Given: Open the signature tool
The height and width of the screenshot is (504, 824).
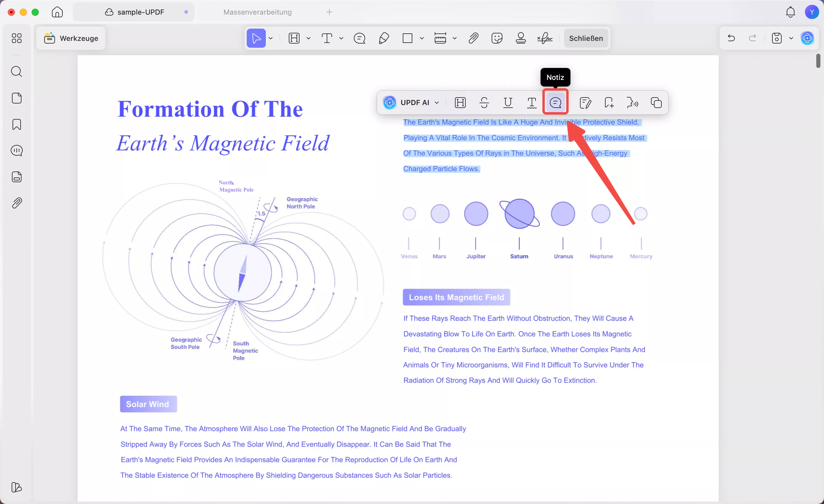Looking at the screenshot, I should coord(545,38).
